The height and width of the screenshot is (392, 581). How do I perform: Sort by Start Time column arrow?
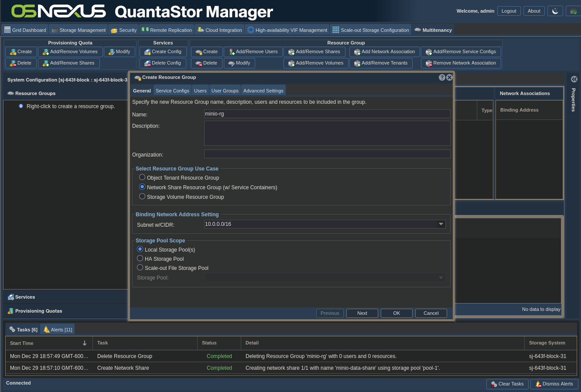tap(85, 343)
